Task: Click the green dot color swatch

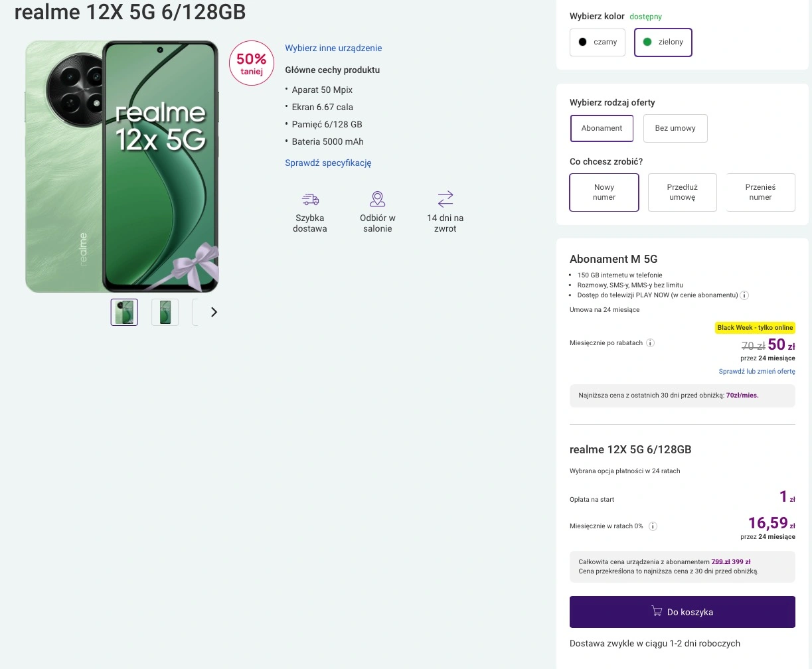Action: pos(647,42)
